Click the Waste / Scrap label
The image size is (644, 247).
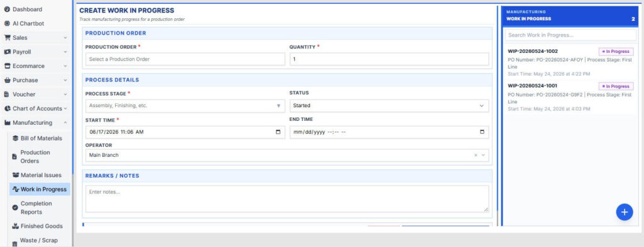coord(39,241)
